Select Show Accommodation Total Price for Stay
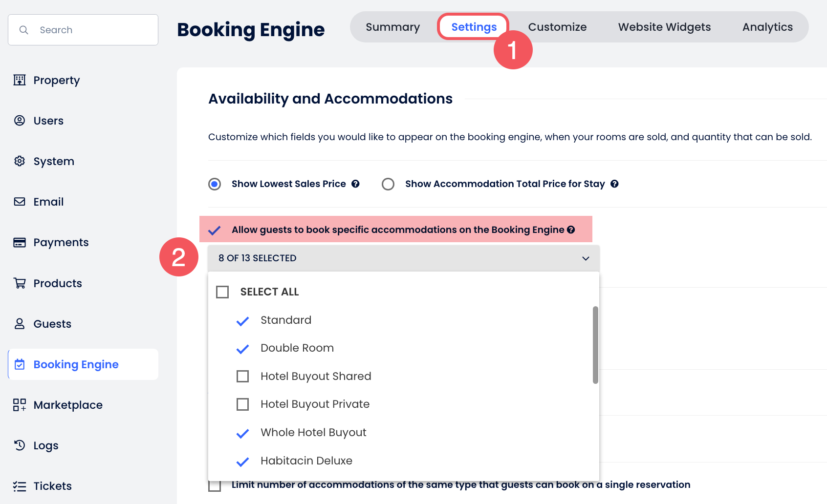 (388, 184)
